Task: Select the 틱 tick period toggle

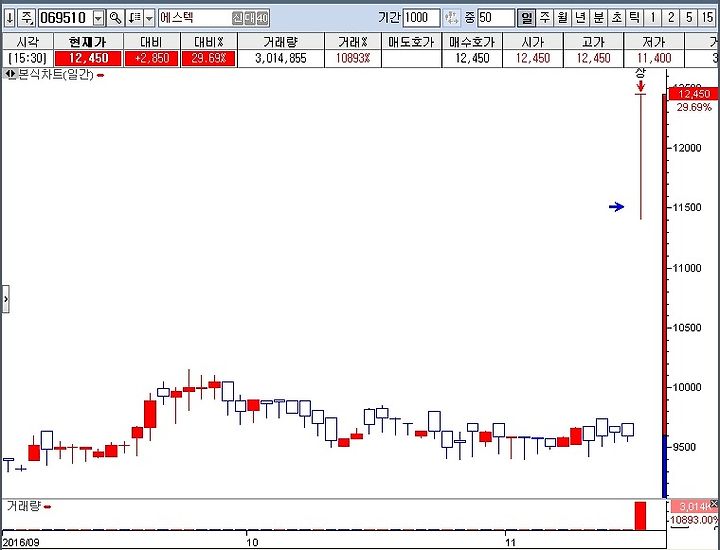Action: (634, 18)
